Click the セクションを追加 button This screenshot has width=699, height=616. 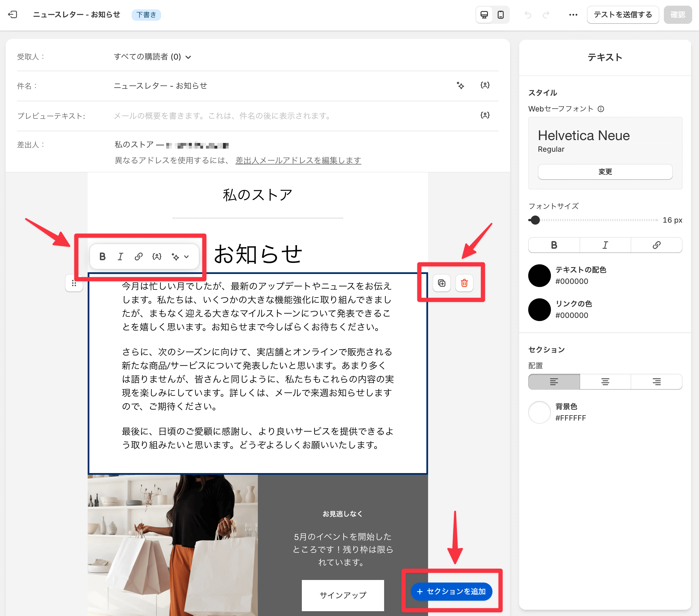pos(451,591)
